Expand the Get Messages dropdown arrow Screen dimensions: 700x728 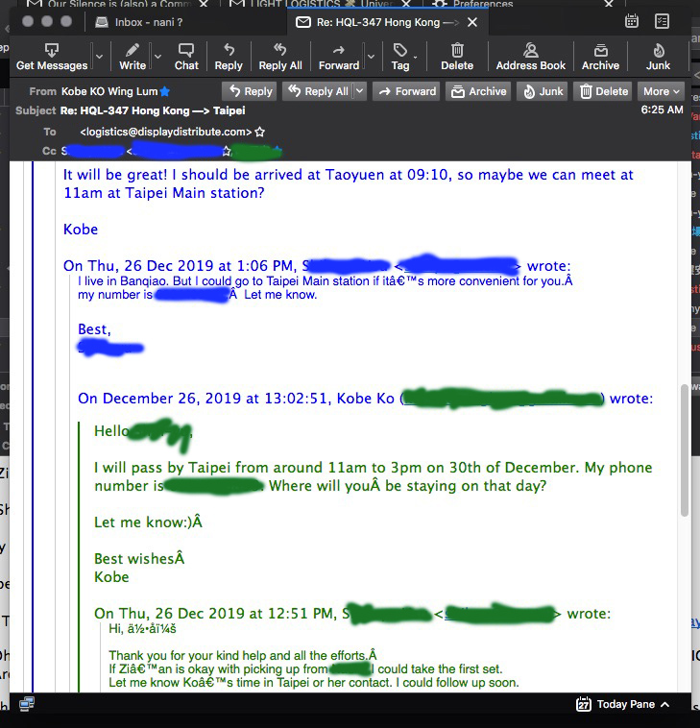click(99, 57)
